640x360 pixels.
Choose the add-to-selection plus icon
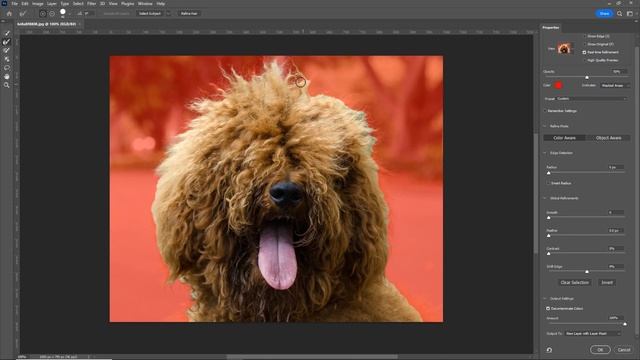pyautogui.click(x=42, y=13)
